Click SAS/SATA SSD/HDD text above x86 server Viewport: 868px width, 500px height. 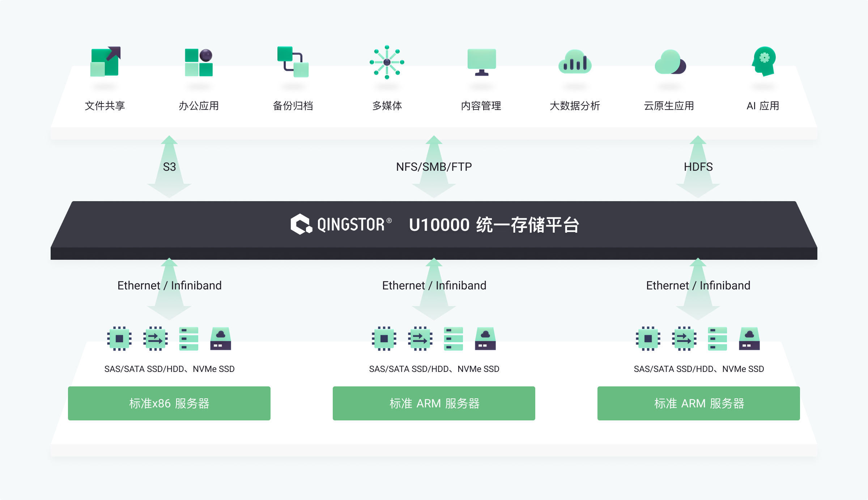pos(170,369)
